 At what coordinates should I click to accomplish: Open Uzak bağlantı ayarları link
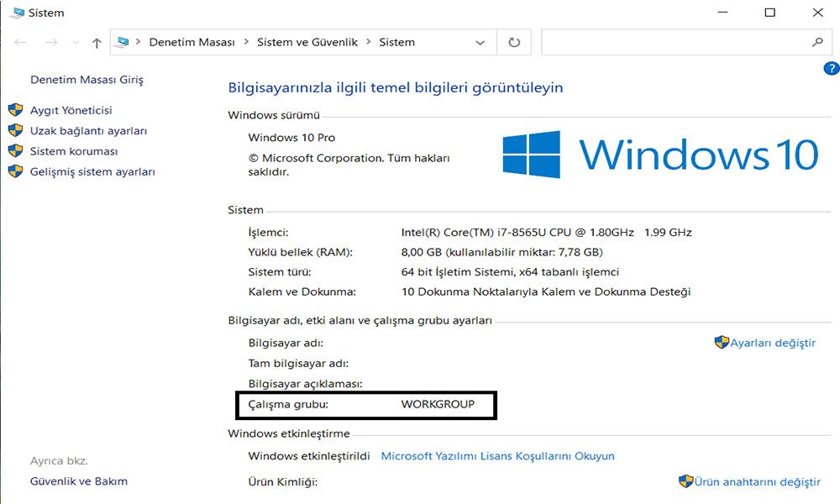tap(88, 131)
